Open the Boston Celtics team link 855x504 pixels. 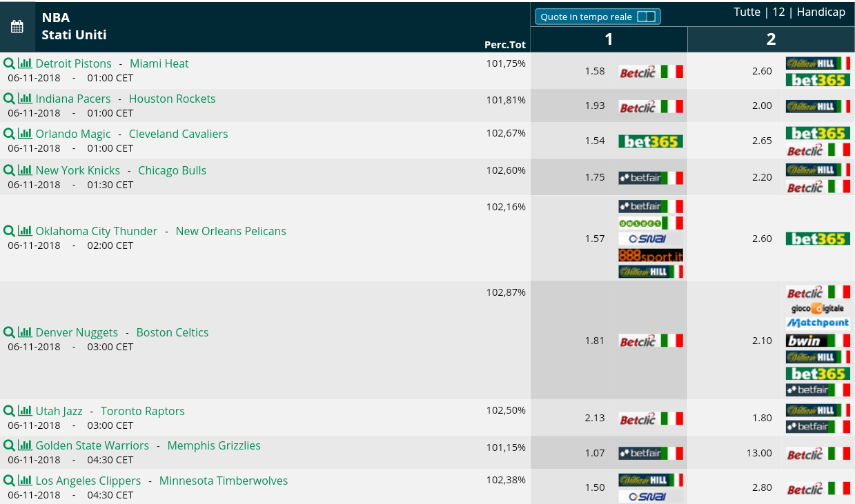tap(173, 332)
